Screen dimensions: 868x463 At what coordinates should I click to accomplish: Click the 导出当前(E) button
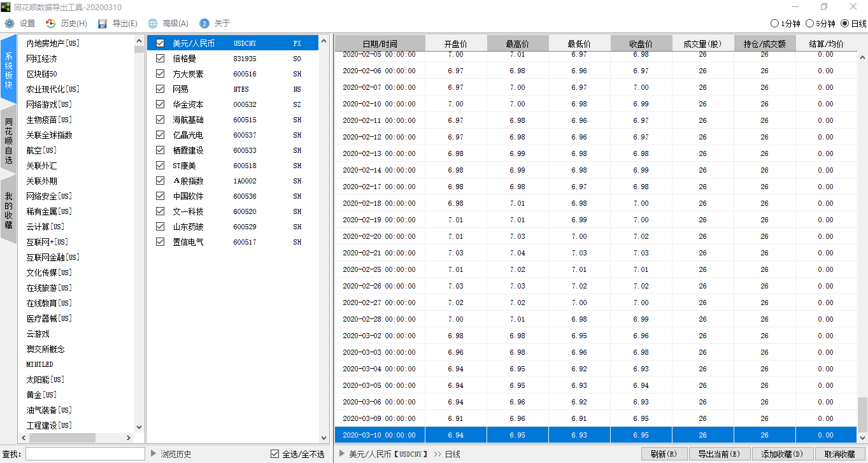tap(719, 454)
